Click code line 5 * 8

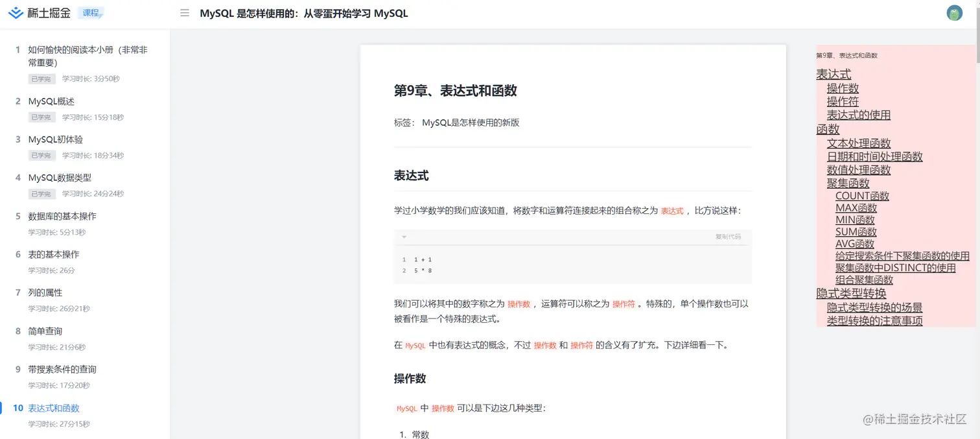(423, 270)
